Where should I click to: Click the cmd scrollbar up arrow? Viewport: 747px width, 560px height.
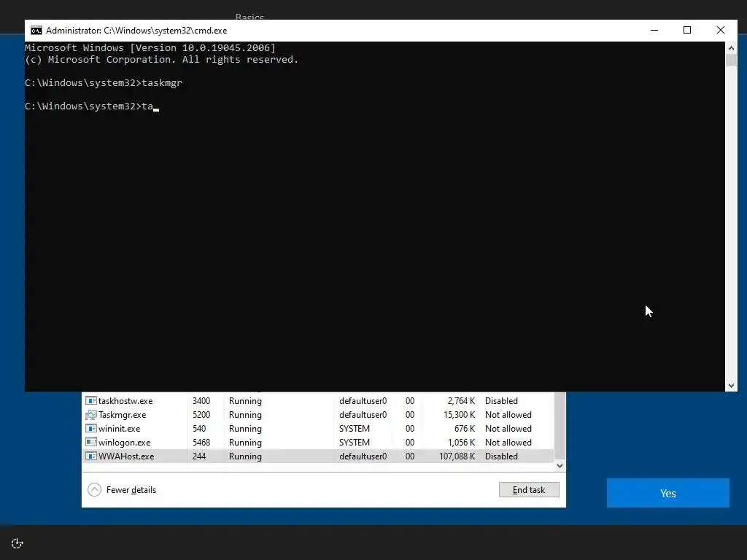(731, 47)
